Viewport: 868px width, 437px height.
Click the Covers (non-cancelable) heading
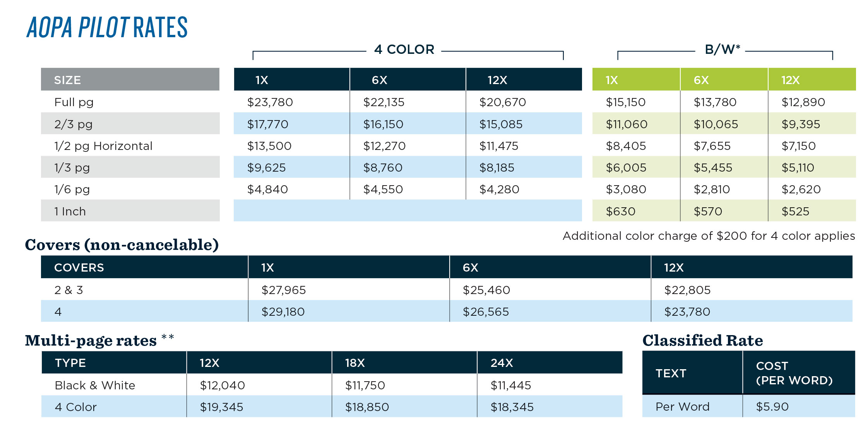point(122,245)
